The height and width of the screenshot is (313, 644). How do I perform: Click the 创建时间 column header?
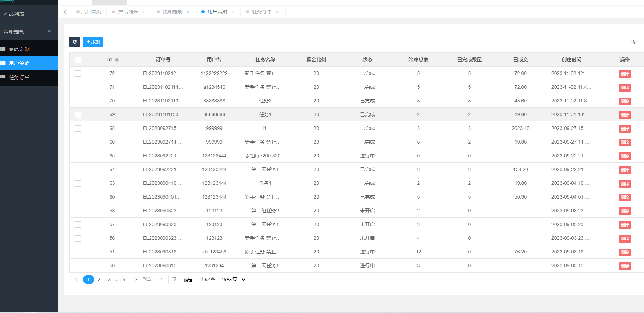point(571,60)
